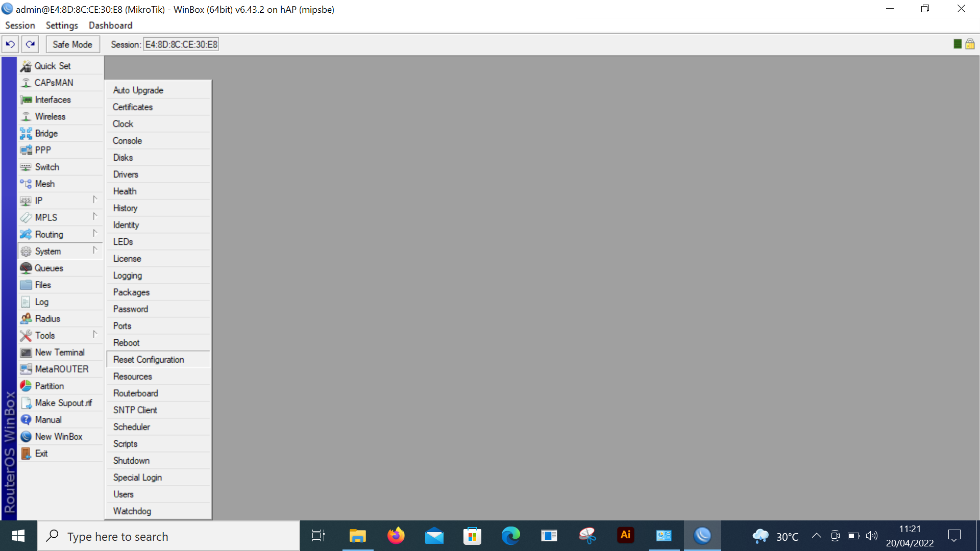The height and width of the screenshot is (551, 980).
Task: Open Bridge in sidebar
Action: point(61,133)
